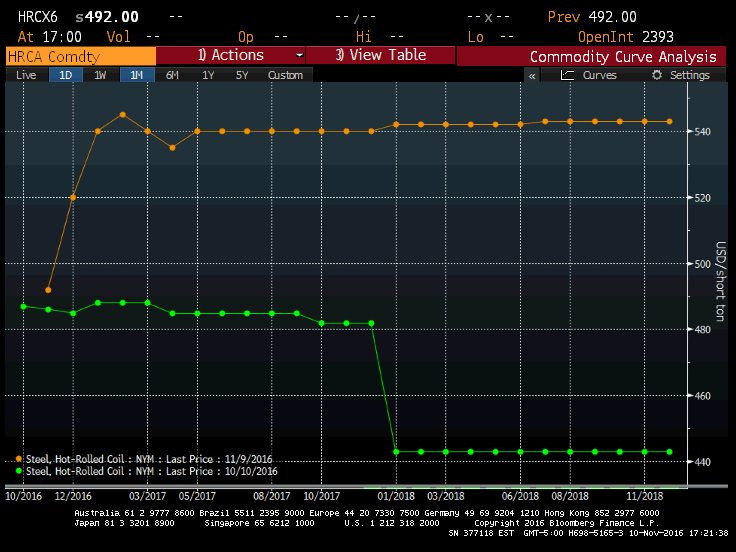Select the 1Y time range
The image size is (736, 552).
[x=208, y=75]
